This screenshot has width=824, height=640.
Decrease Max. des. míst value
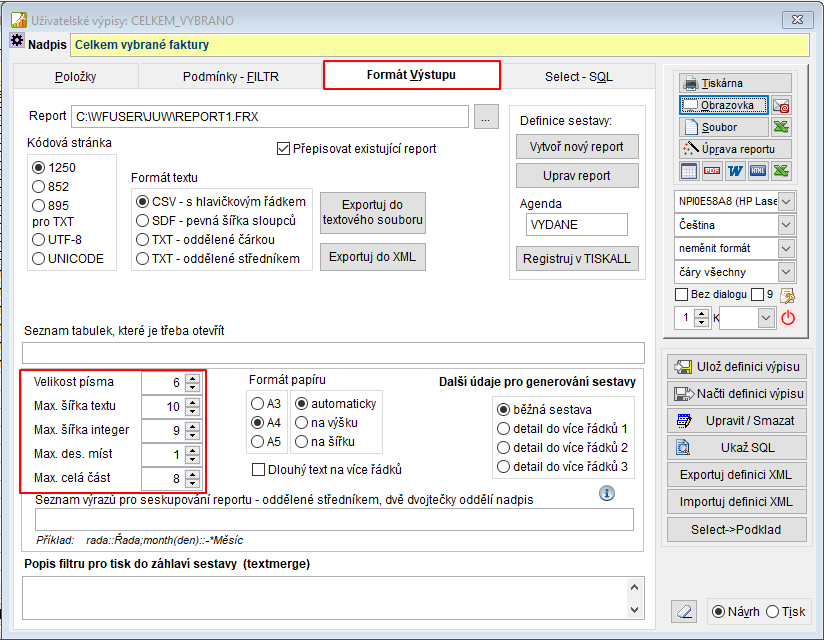coord(193,459)
